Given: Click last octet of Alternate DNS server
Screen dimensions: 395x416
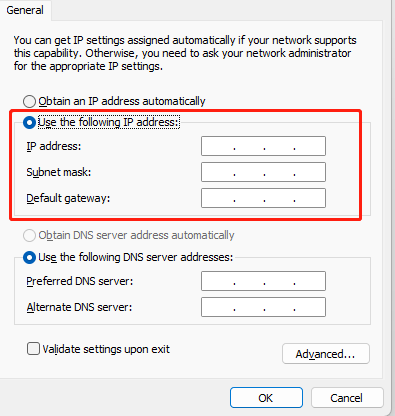Looking at the screenshot, I should coord(310,307).
